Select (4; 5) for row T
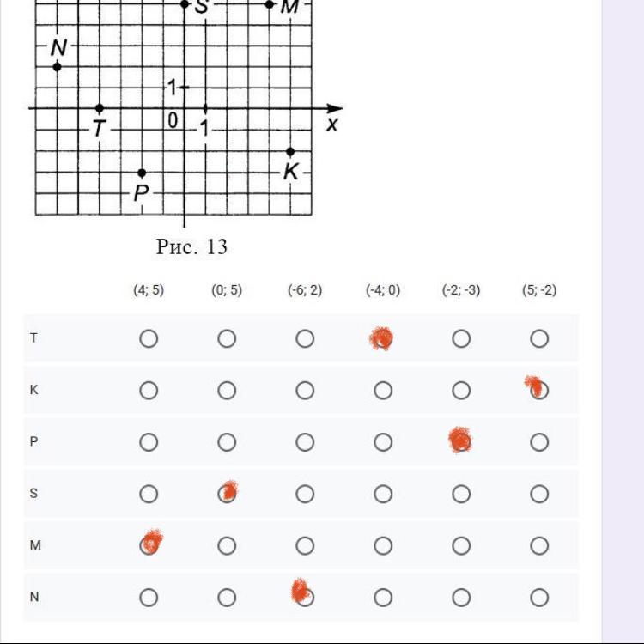The width and height of the screenshot is (644, 644). click(x=149, y=338)
